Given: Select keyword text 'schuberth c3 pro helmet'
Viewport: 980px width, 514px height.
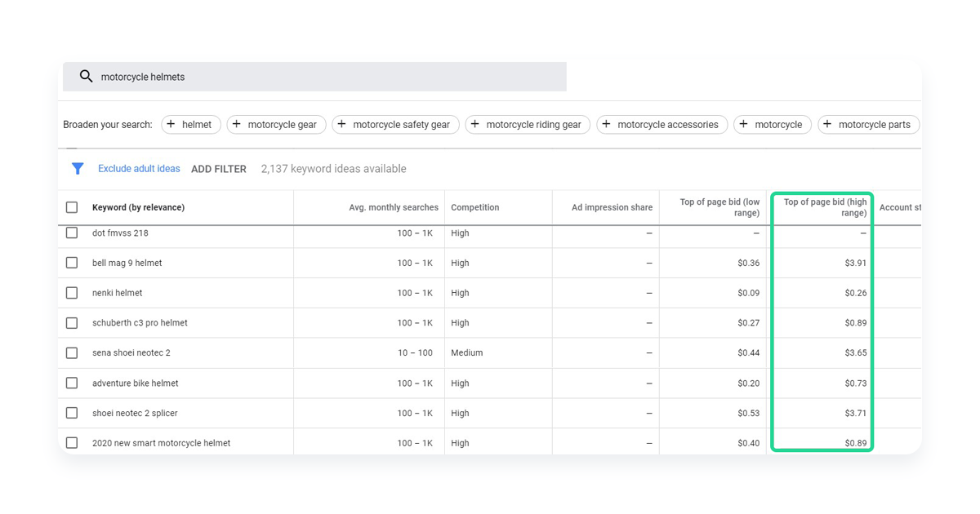Looking at the screenshot, I should [x=140, y=323].
